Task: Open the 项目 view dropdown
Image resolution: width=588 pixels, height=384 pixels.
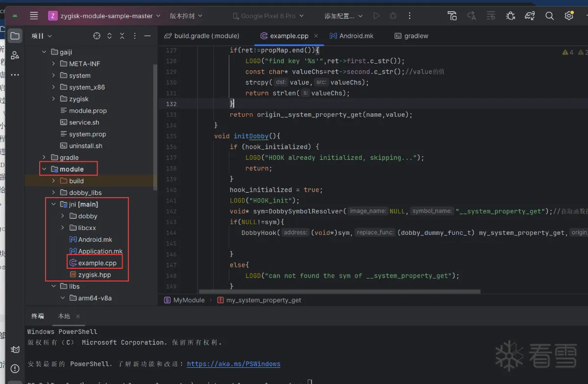Action: tap(42, 36)
